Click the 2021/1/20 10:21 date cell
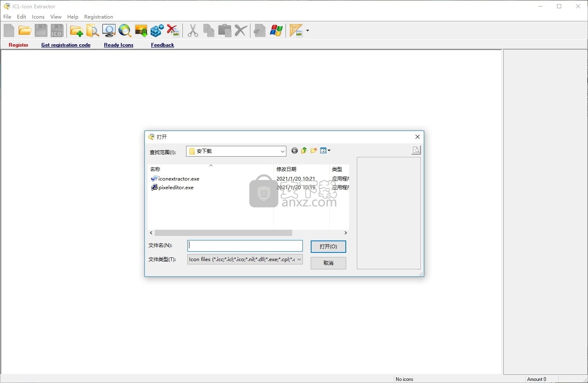Screen dimensions: 588x383 point(295,178)
